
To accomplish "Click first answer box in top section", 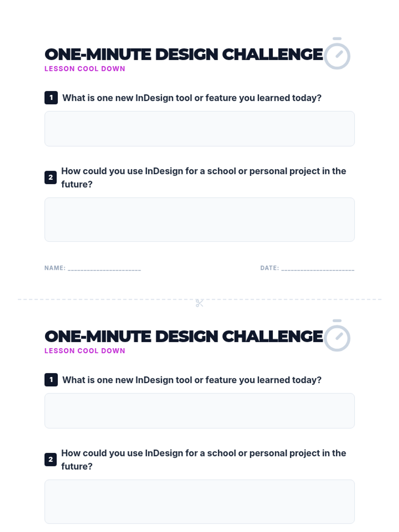I will (199, 129).
